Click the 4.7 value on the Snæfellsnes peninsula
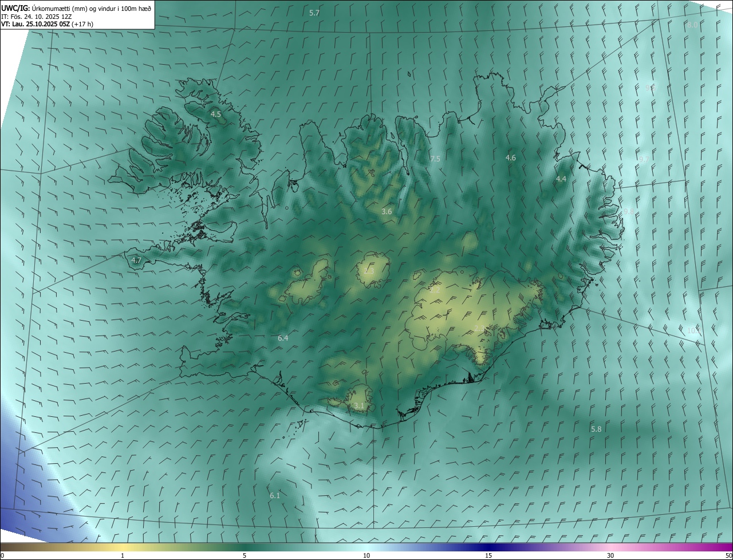The image size is (733, 560). [136, 261]
